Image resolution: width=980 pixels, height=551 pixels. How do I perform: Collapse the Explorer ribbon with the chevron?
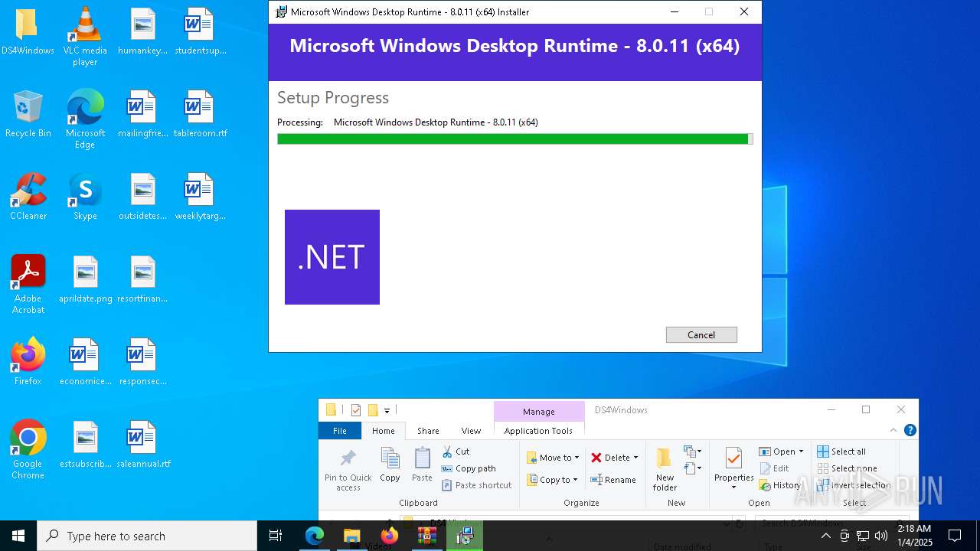click(893, 431)
